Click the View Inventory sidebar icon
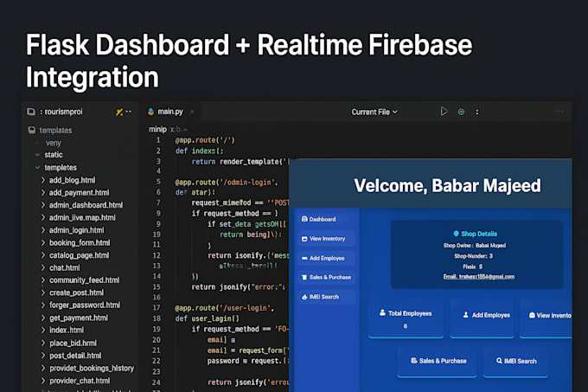 tap(304, 239)
